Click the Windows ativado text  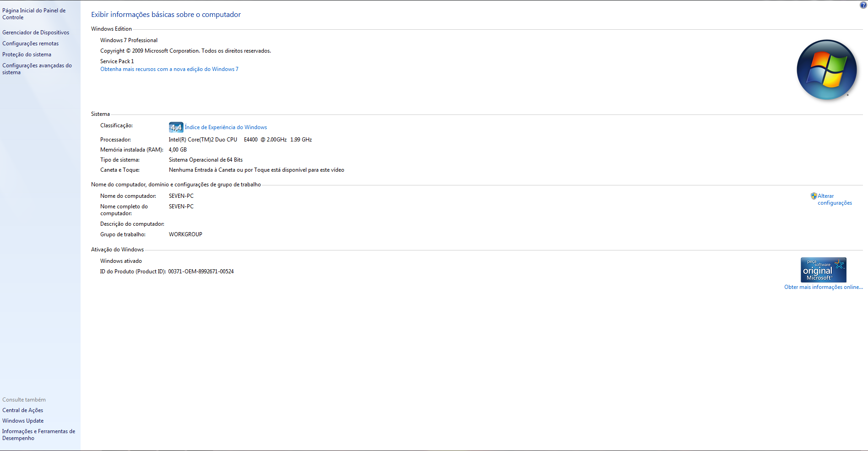click(x=121, y=261)
